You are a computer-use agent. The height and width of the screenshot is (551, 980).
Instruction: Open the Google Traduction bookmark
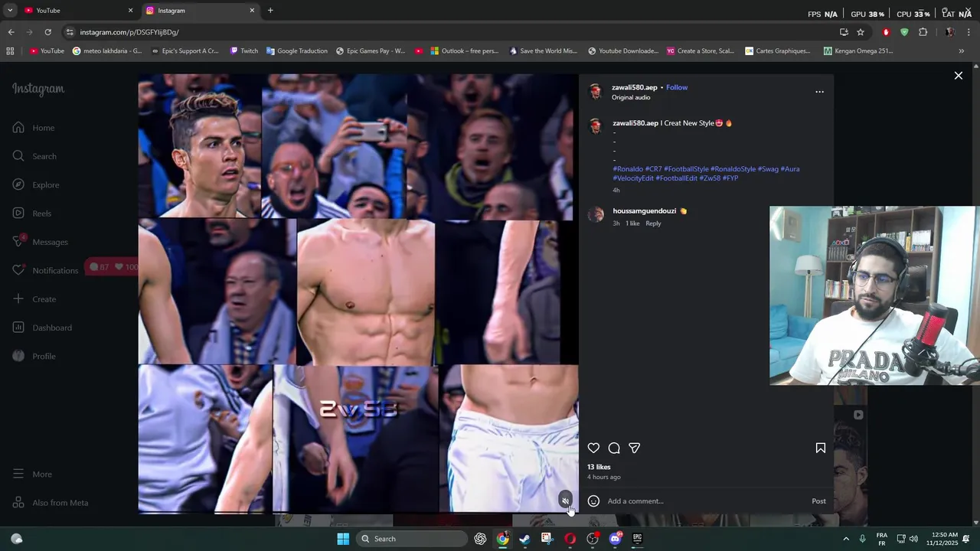297,51
